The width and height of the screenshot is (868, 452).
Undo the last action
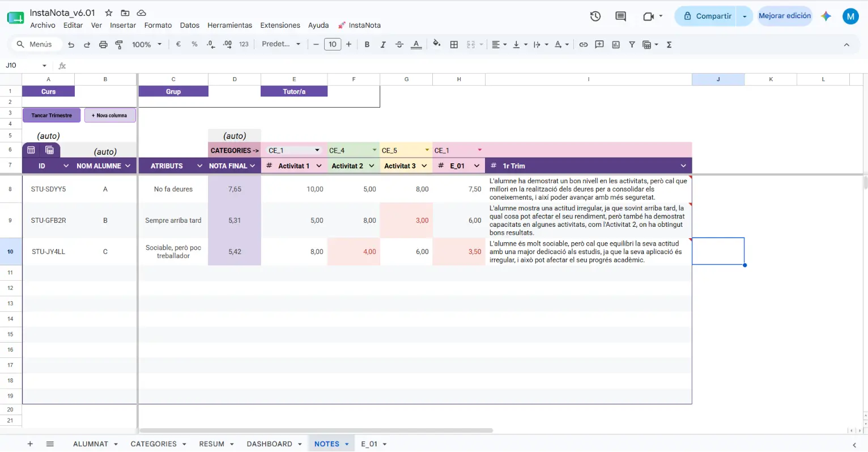click(71, 44)
